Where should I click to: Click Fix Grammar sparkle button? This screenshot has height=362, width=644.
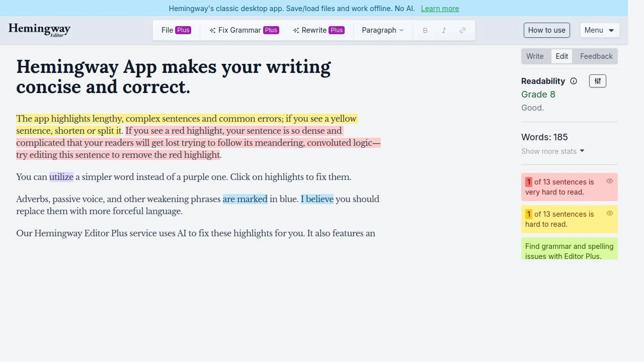pos(244,30)
